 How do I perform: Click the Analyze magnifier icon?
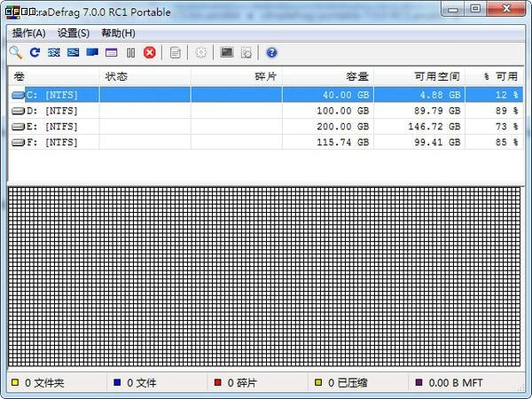point(15,52)
